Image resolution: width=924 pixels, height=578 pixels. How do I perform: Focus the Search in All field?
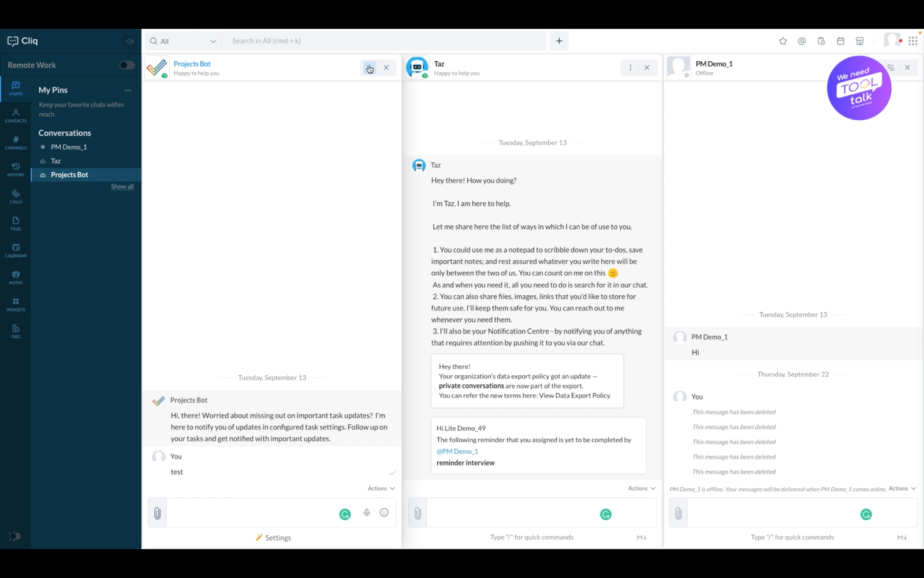[x=384, y=41]
